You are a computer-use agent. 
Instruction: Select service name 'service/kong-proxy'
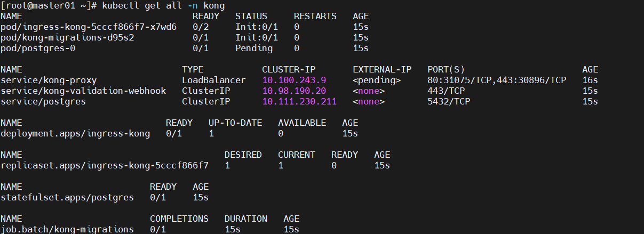(x=49, y=80)
